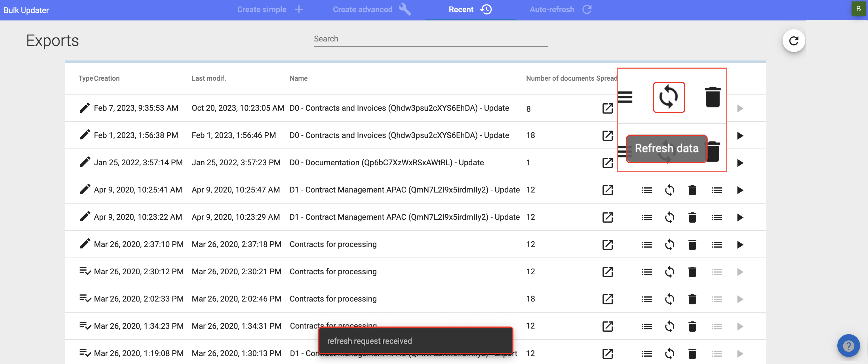This screenshot has height=364, width=868.
Task: Select the Oct 20, 2023, 10:23:05 AM cell
Action: click(238, 108)
